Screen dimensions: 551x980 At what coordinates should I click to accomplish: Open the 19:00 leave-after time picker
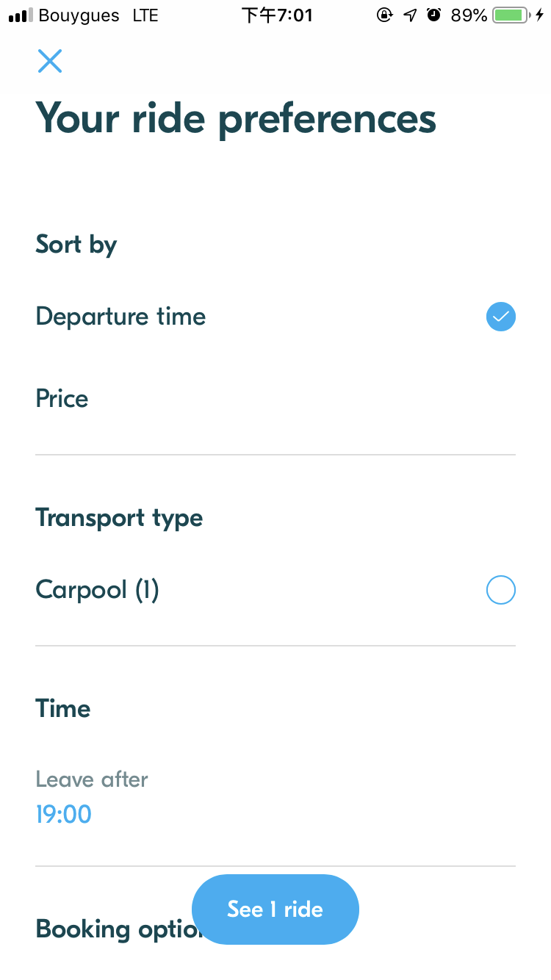pyautogui.click(x=64, y=814)
